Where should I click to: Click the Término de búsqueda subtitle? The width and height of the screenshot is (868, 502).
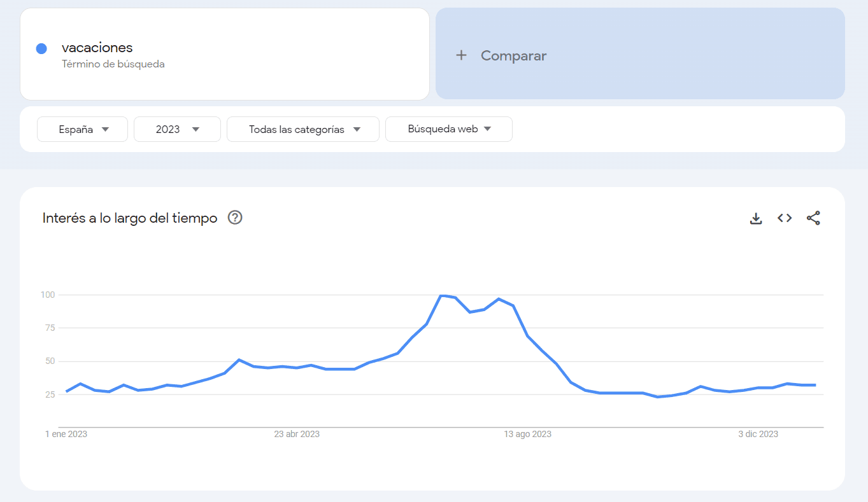coord(113,64)
